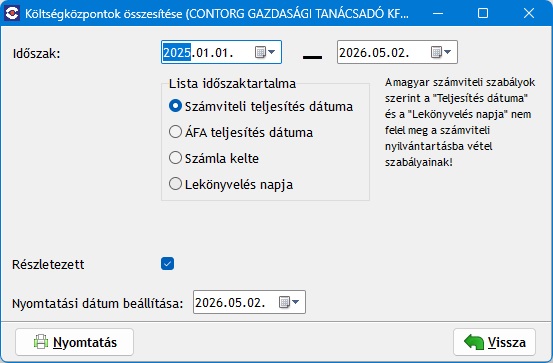Minimize the Költségközpontok összesítése window
This screenshot has height=363, width=553.
tap(438, 13)
